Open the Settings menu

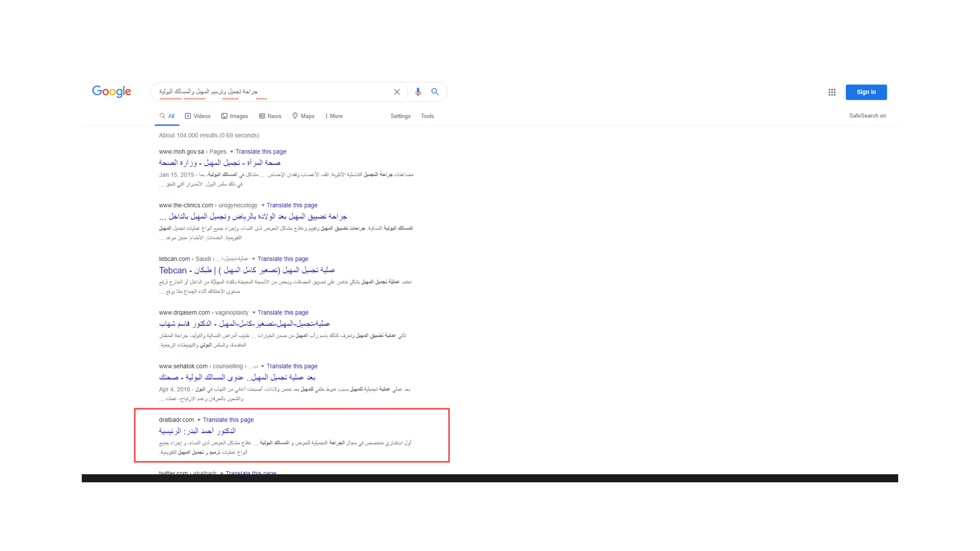pyautogui.click(x=400, y=116)
